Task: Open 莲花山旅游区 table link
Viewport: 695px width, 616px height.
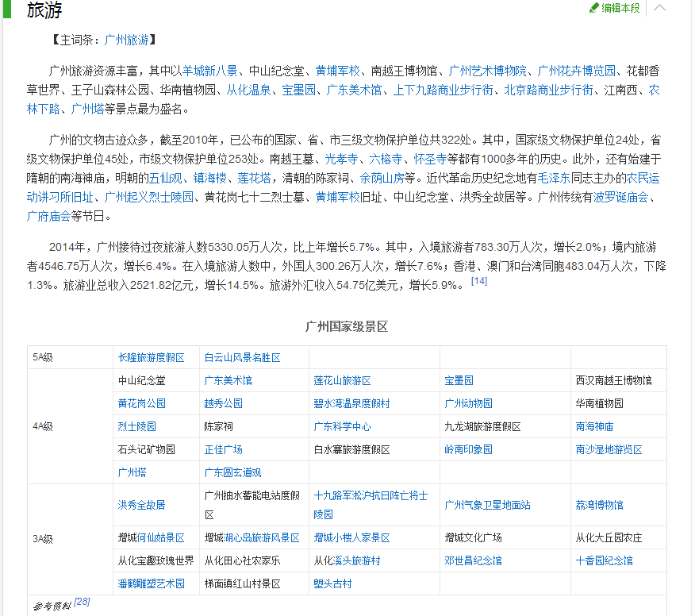Action: [x=342, y=381]
